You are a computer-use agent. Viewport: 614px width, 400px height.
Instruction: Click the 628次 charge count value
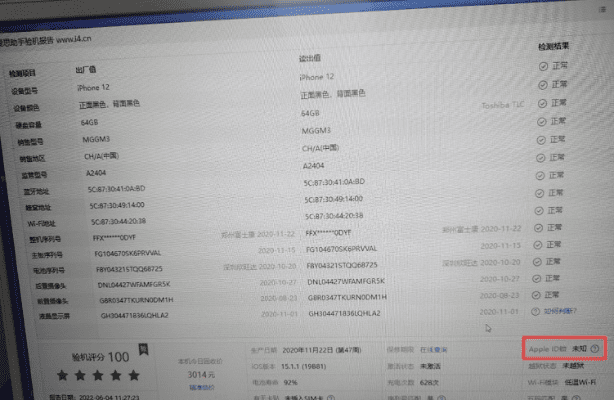[x=429, y=383]
